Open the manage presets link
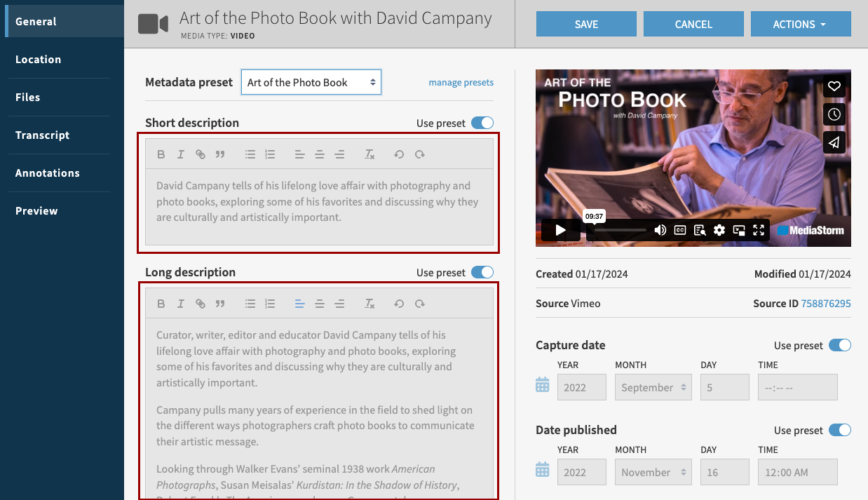Image resolution: width=868 pixels, height=500 pixels. click(x=461, y=82)
